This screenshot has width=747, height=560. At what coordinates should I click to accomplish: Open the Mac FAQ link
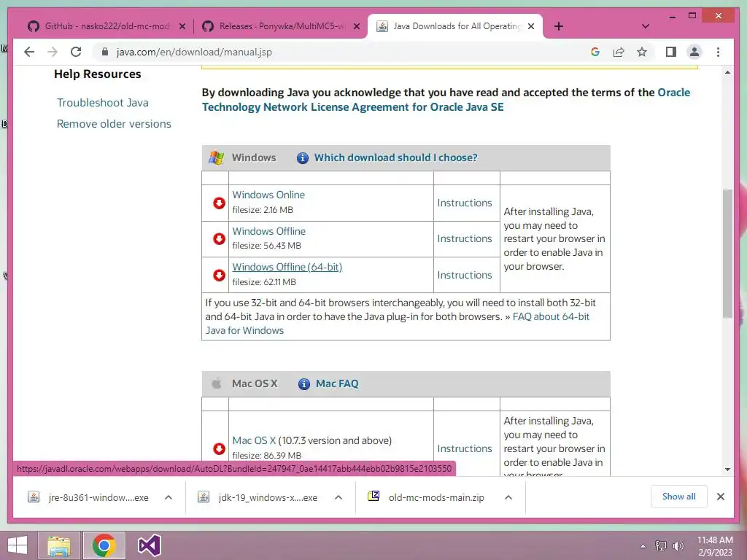337,384
